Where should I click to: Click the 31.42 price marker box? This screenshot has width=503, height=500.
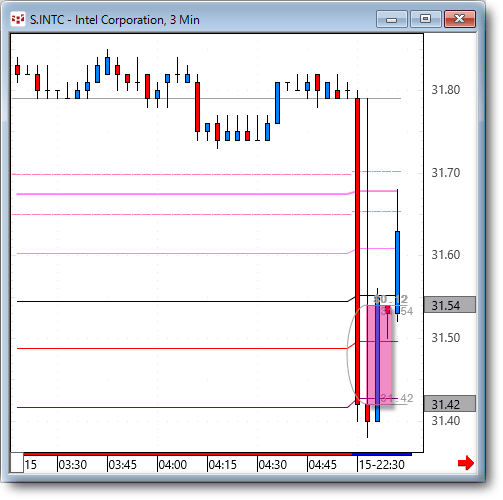point(450,404)
